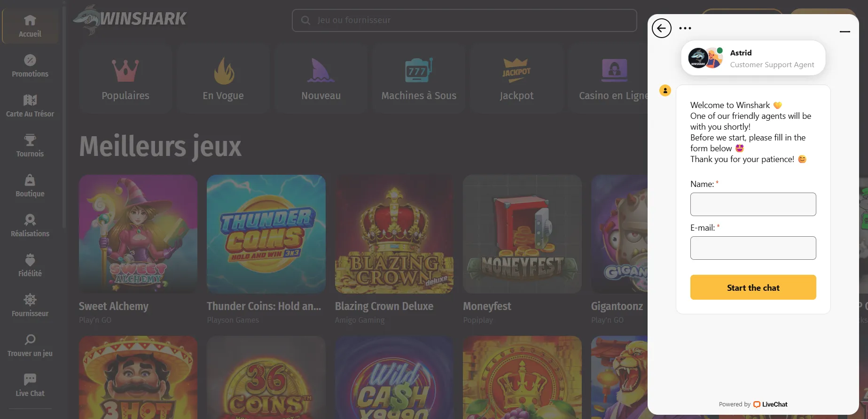Click the bot avatar beside welcome message
868x419 pixels.
(665, 90)
